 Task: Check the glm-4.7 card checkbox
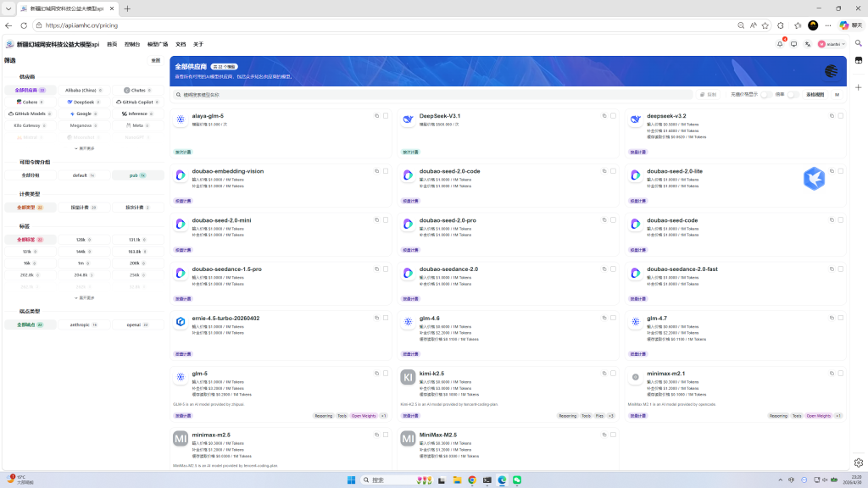pyautogui.click(x=841, y=319)
